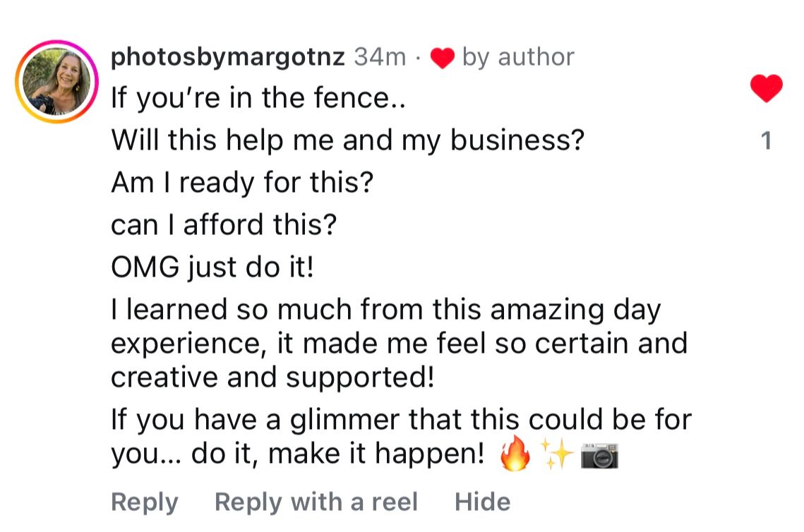Viewport: 804px width, 532px height.
Task: Click the text 'I learned so much from this amazing day'
Action: 385,310
